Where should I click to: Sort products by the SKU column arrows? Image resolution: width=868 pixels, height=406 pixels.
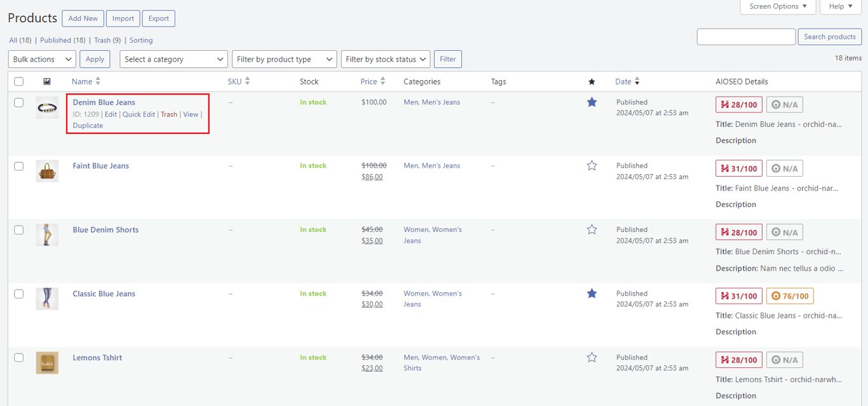[x=248, y=81]
